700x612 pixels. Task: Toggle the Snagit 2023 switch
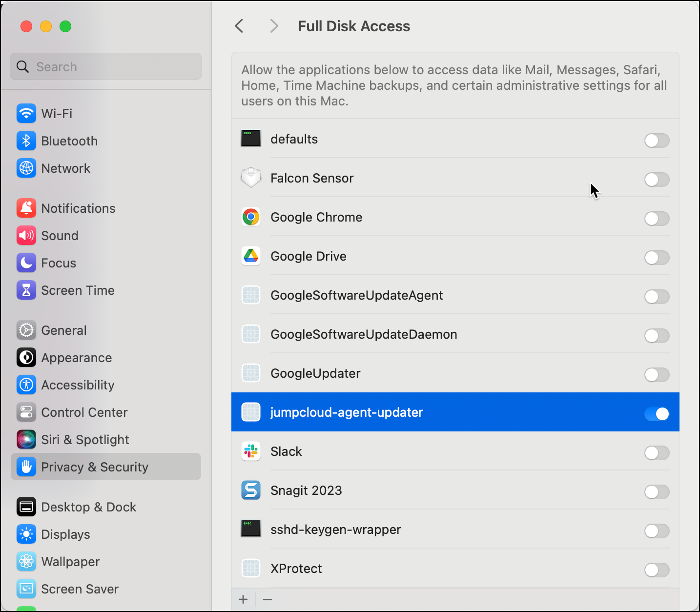(x=657, y=492)
